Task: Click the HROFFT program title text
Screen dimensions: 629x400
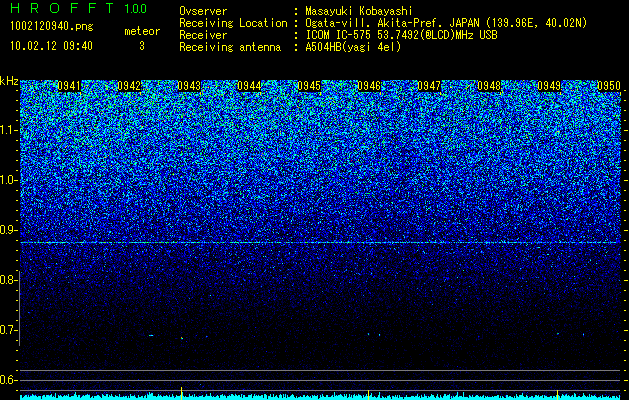Action: point(62,8)
